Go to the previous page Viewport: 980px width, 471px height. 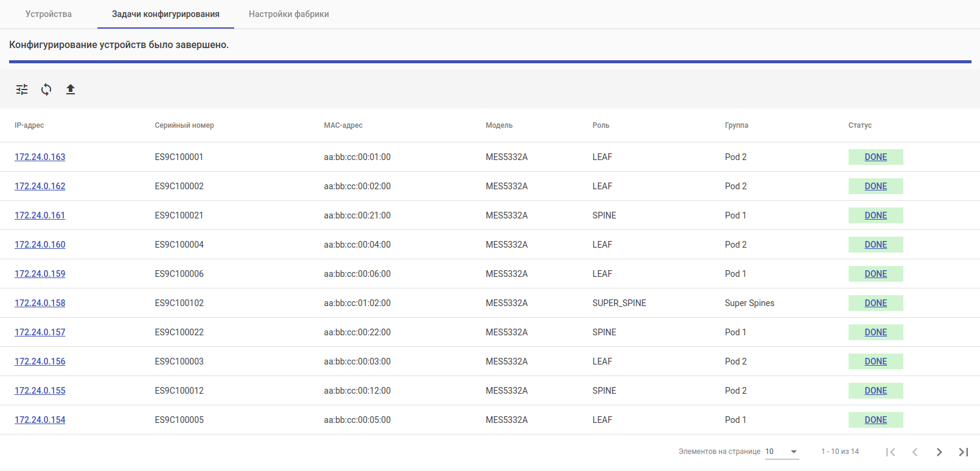coord(915,452)
